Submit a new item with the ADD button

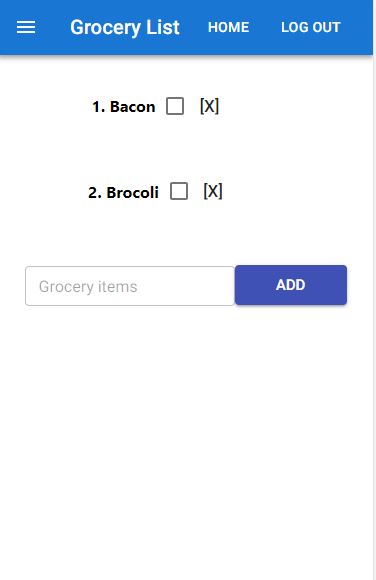coord(291,285)
